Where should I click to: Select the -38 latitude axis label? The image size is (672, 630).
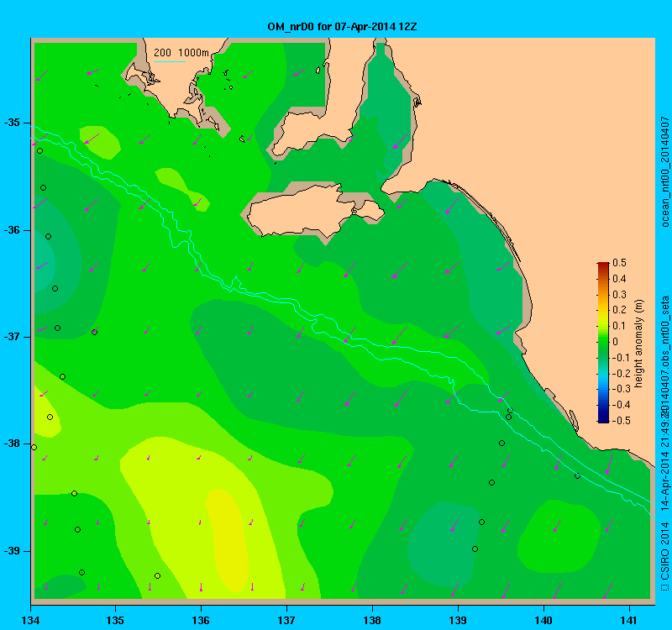(12, 444)
